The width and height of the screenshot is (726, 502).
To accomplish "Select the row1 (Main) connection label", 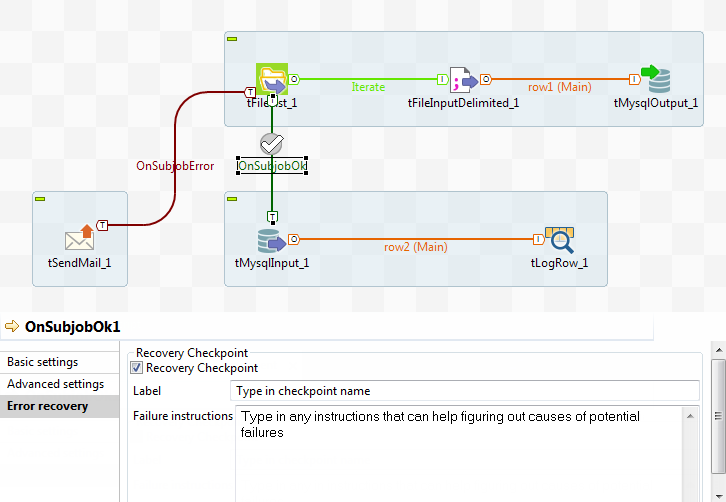I will [x=559, y=87].
